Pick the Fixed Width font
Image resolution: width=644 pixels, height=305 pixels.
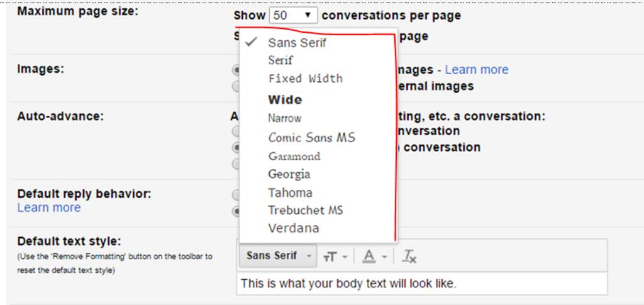[305, 79]
